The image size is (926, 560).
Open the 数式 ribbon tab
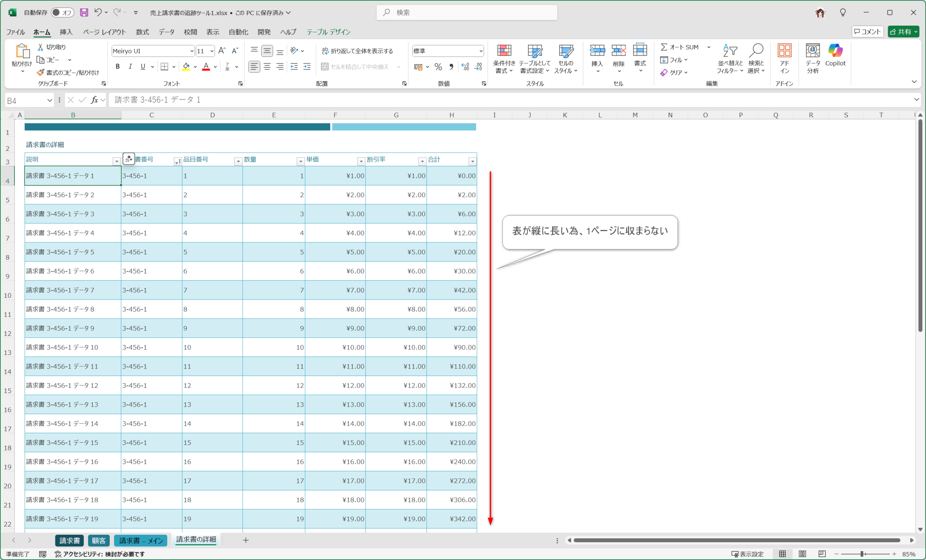[143, 32]
